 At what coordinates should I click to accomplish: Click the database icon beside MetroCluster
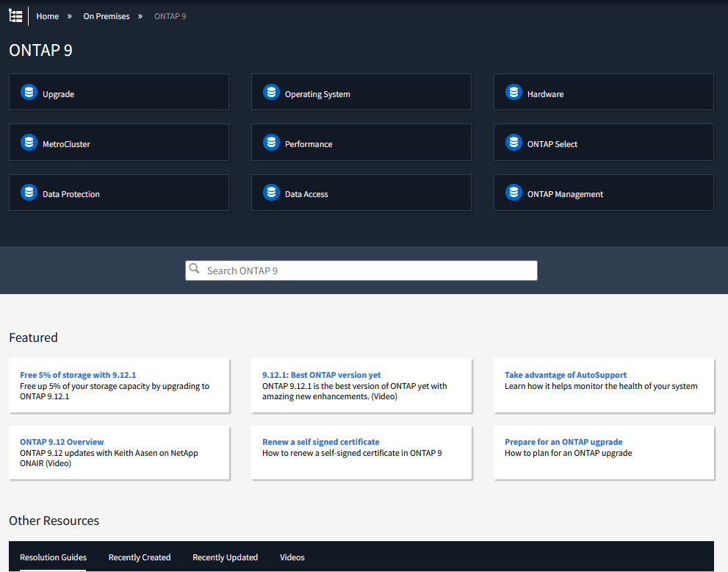(x=29, y=143)
